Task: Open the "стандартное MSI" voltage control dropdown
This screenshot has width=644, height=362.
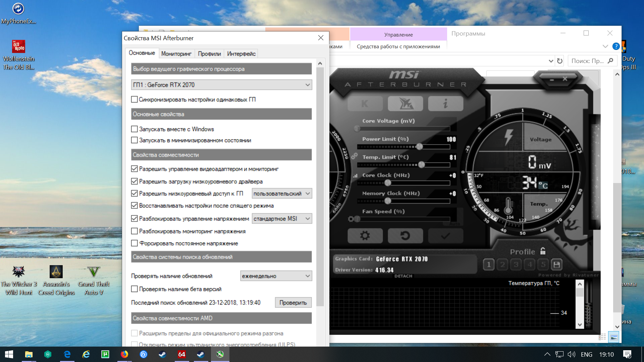Action: 282,219
